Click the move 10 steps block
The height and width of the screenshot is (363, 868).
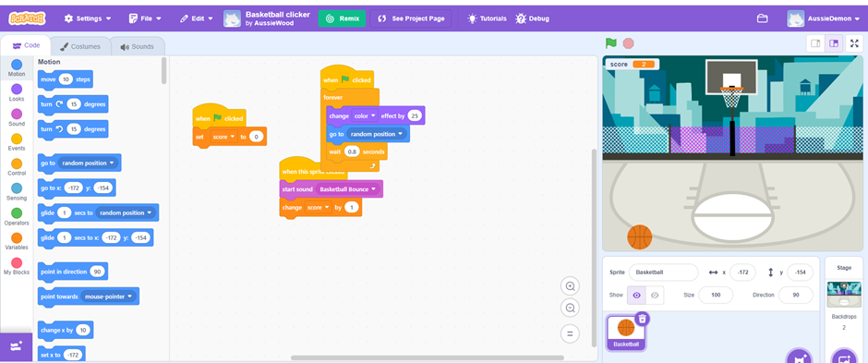click(x=66, y=79)
